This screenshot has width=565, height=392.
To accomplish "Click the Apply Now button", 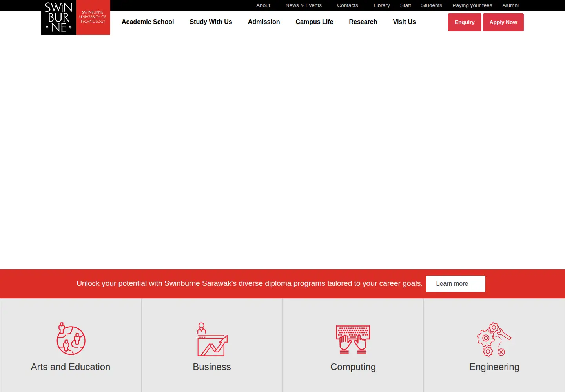I will coord(503,22).
